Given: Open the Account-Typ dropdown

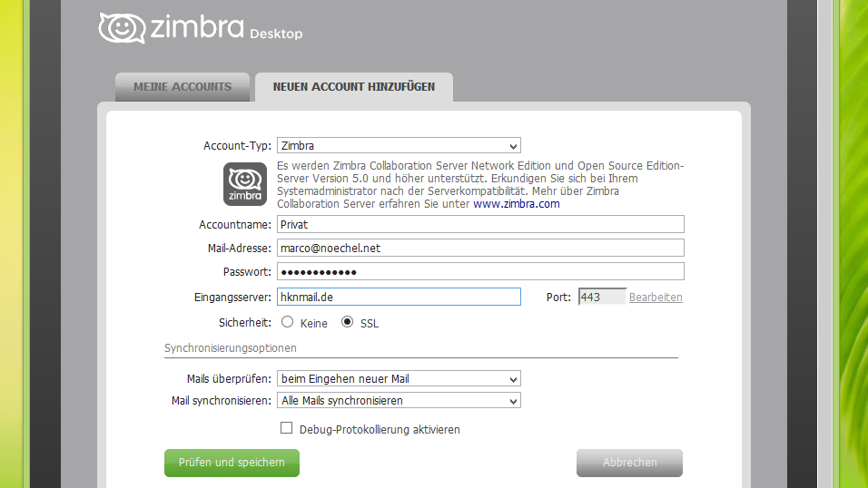Looking at the screenshot, I should (x=399, y=145).
